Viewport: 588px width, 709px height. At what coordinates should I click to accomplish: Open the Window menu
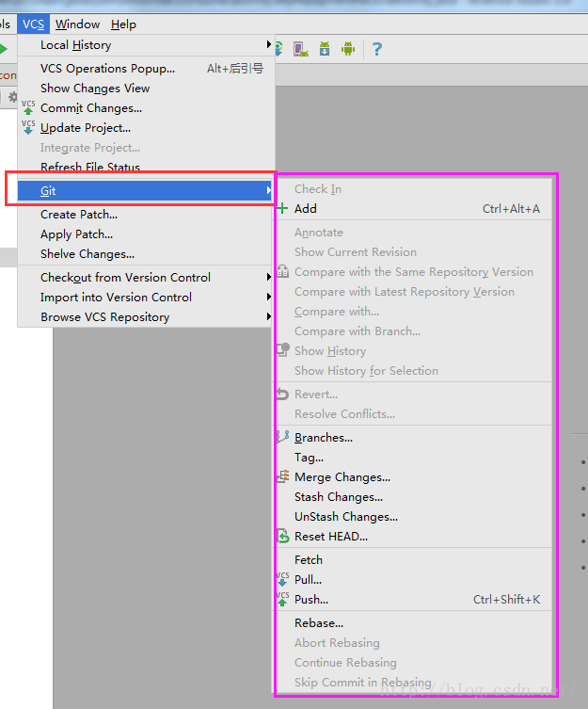click(77, 24)
